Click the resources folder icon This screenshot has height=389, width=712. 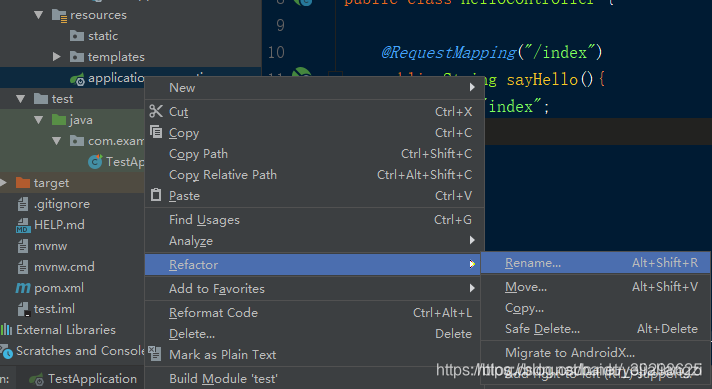pyautogui.click(x=59, y=15)
